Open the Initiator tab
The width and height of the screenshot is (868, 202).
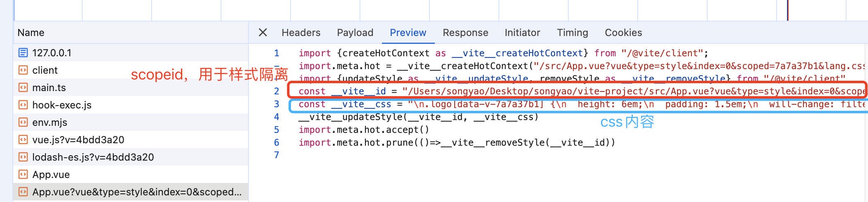[522, 33]
